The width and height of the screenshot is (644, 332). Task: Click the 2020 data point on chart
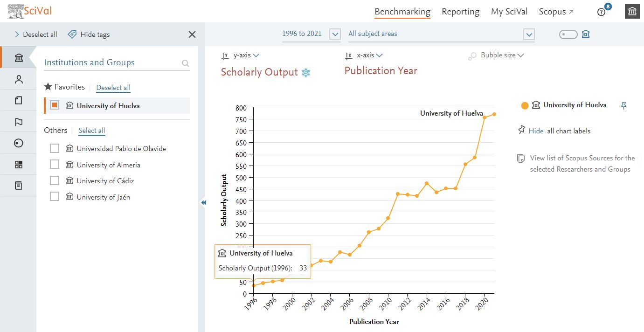tap(485, 118)
